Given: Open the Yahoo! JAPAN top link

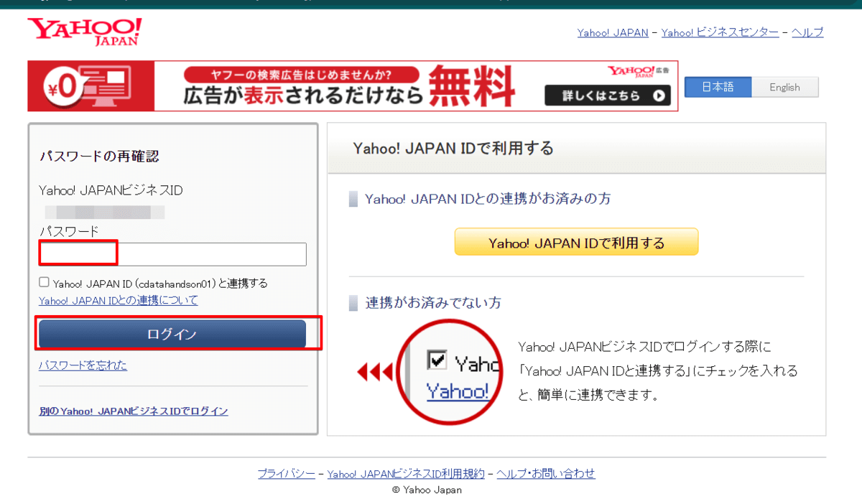Looking at the screenshot, I should click(613, 32).
